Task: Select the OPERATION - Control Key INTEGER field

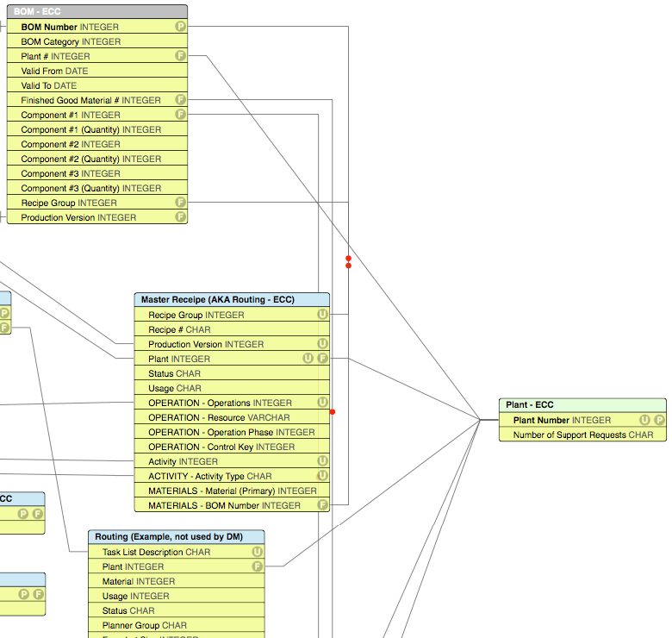Action: click(x=232, y=447)
